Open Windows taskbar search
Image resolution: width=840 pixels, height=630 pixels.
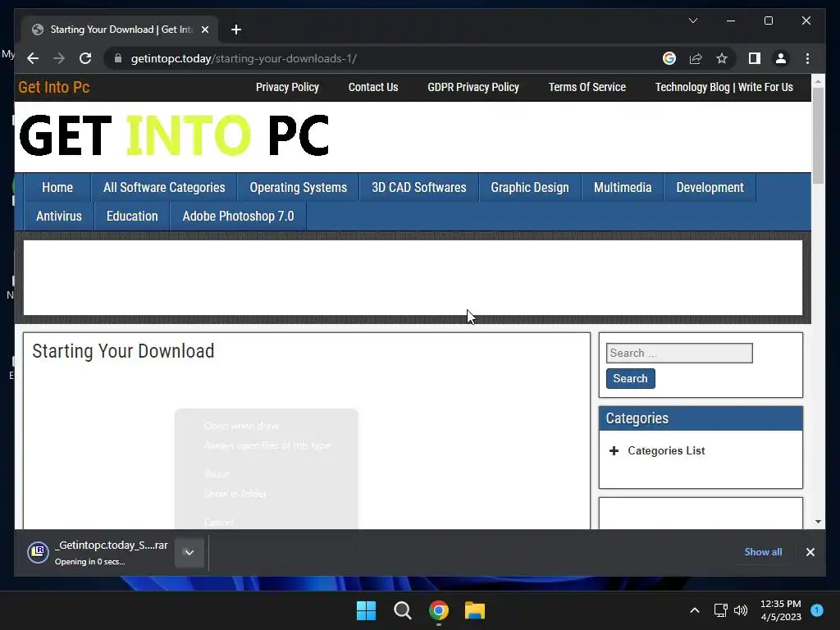click(x=402, y=610)
